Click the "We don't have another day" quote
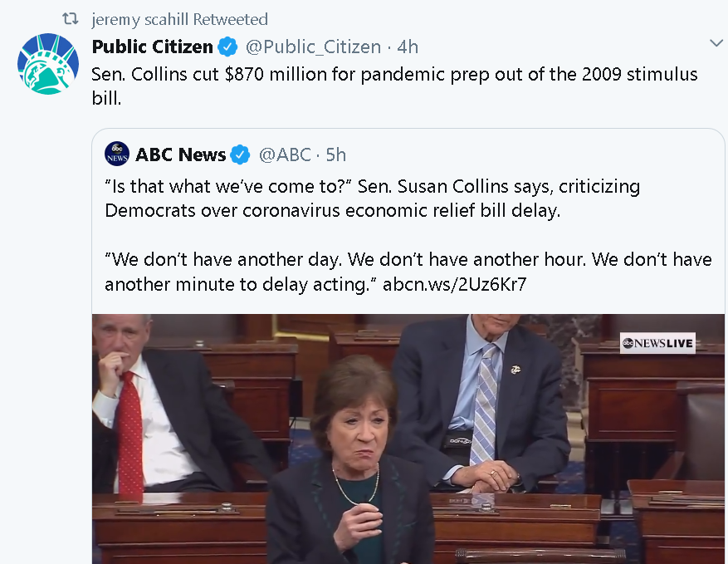This screenshot has height=564, width=728. (x=408, y=272)
